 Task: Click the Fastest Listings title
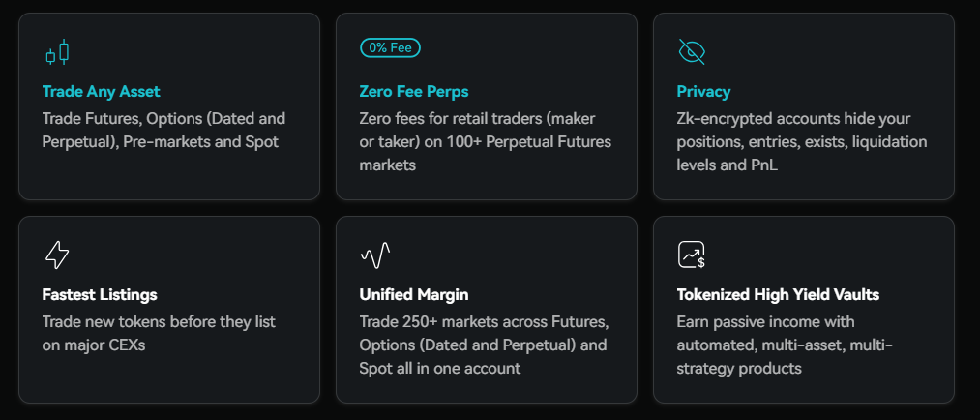100,294
